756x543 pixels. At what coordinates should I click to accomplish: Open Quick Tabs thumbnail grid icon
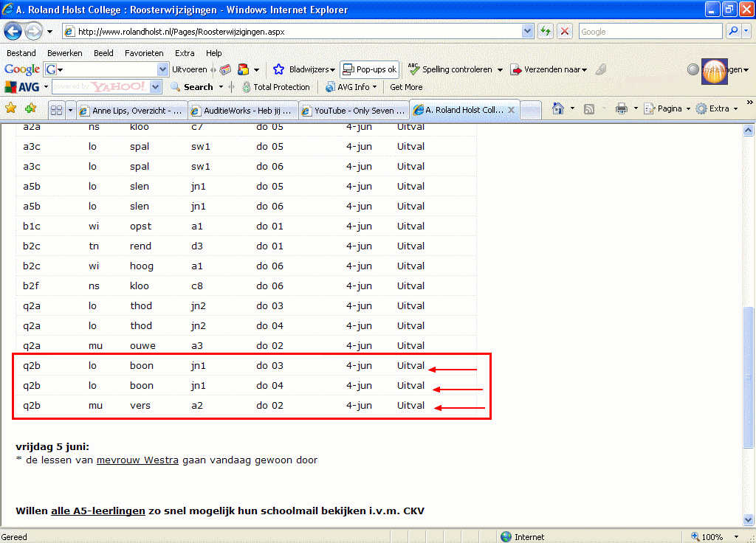coord(56,111)
